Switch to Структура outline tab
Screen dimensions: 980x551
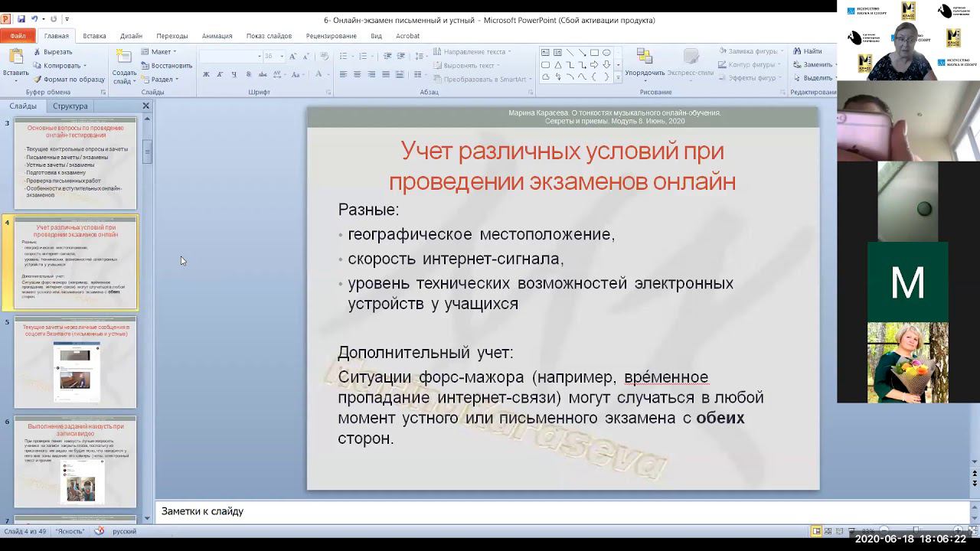coord(70,106)
